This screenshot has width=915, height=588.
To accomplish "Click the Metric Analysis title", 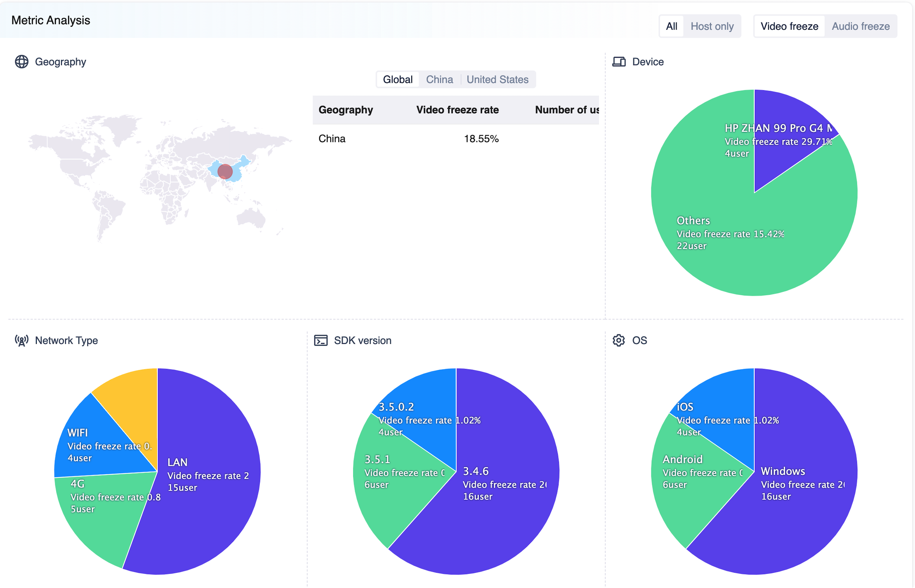I will 51,20.
